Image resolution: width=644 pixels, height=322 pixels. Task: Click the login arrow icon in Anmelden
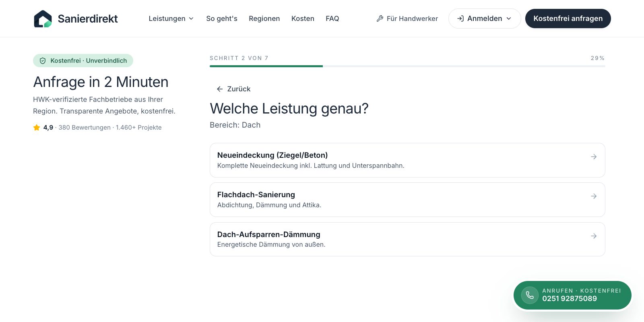point(460,19)
